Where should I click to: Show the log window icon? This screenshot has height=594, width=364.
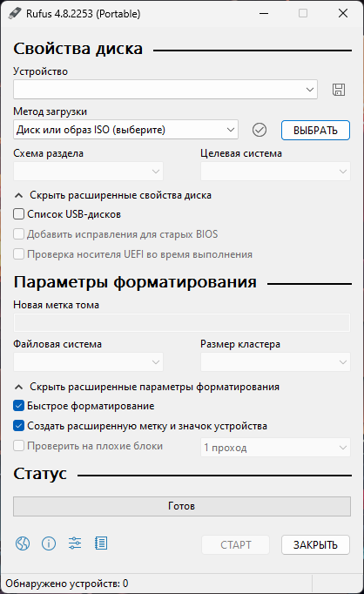pyautogui.click(x=101, y=543)
